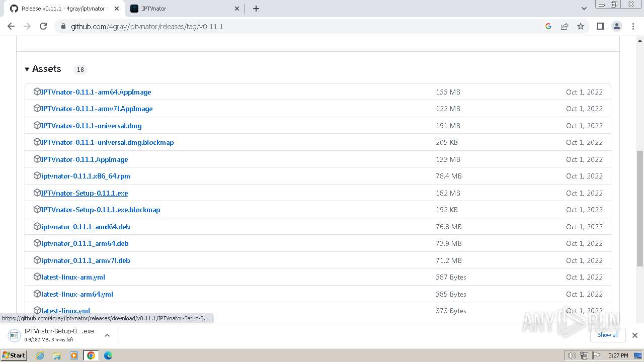This screenshot has height=362, width=644.
Task: Download iptvnator-0.11.1.x86_64.rpm
Action: click(86, 176)
